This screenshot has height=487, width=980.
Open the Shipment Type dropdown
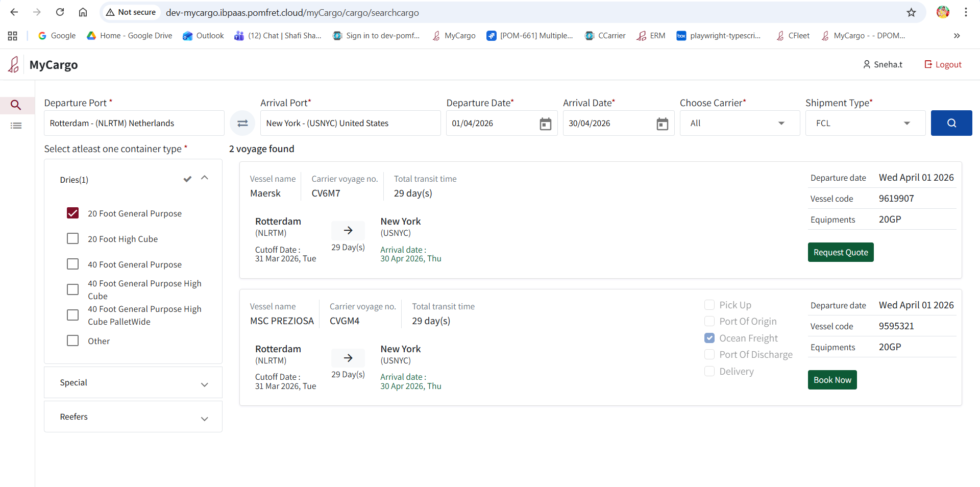pos(865,123)
